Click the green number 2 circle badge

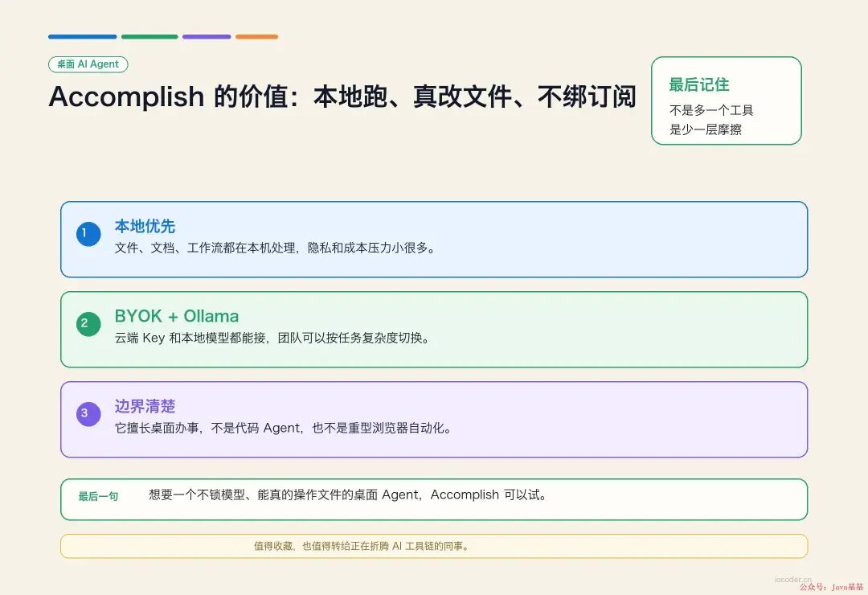(88, 324)
